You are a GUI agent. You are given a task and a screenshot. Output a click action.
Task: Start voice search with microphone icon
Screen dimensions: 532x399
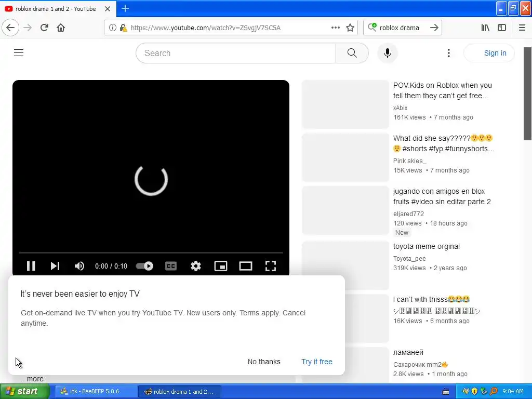pyautogui.click(x=388, y=53)
